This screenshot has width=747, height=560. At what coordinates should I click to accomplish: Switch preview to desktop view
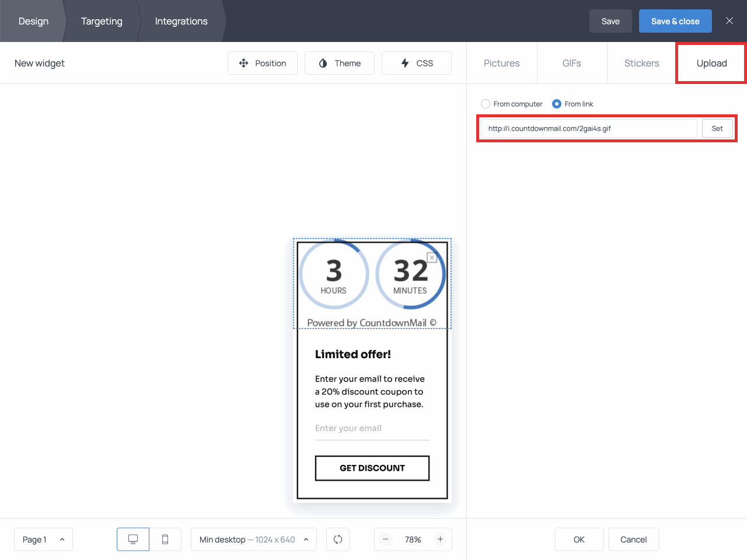point(132,539)
